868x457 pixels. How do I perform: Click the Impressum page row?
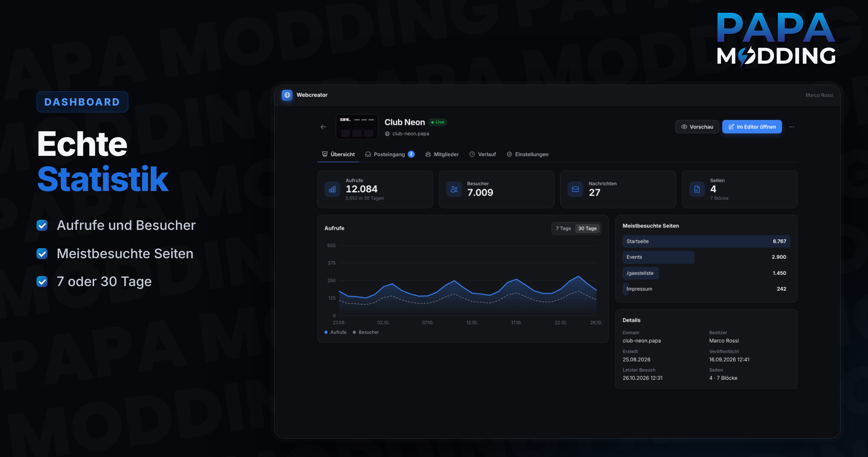coord(706,289)
